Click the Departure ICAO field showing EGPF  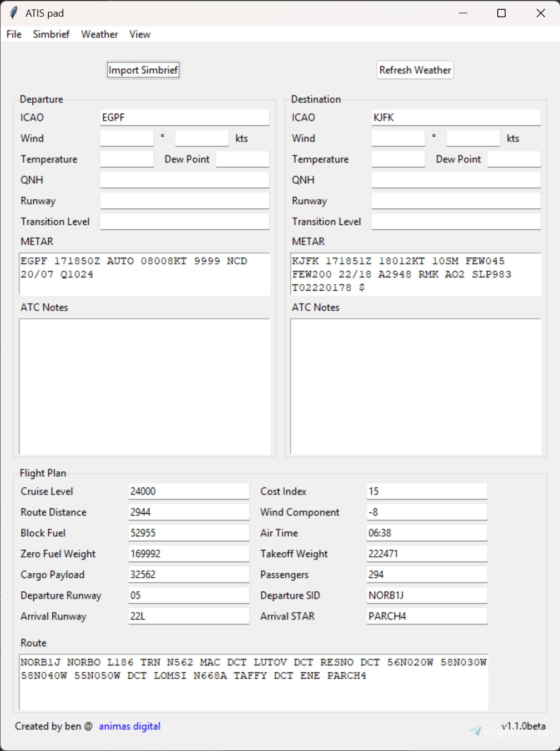(184, 117)
